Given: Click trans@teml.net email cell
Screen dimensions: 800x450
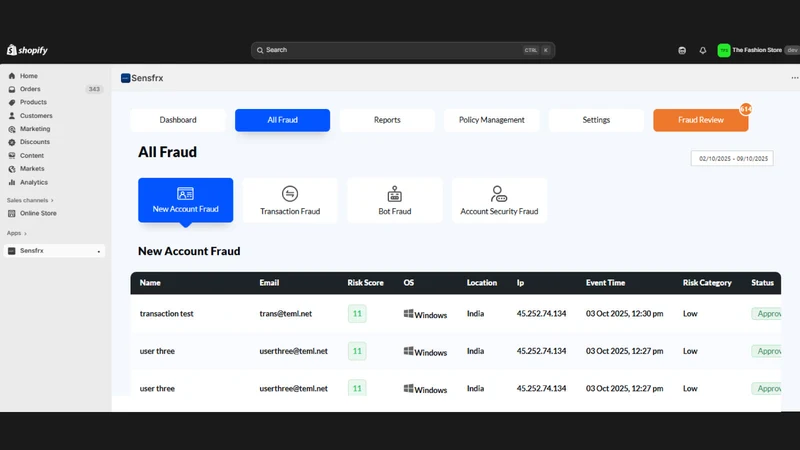Looking at the screenshot, I should (286, 313).
